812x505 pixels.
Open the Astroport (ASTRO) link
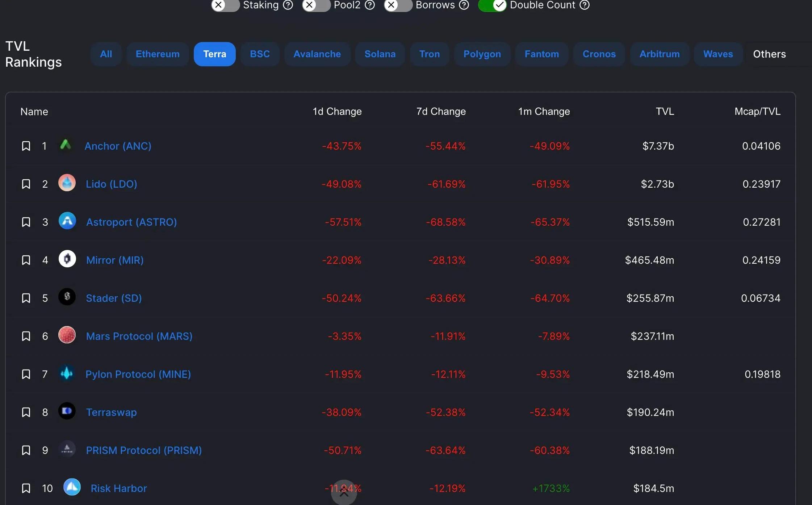tap(131, 222)
